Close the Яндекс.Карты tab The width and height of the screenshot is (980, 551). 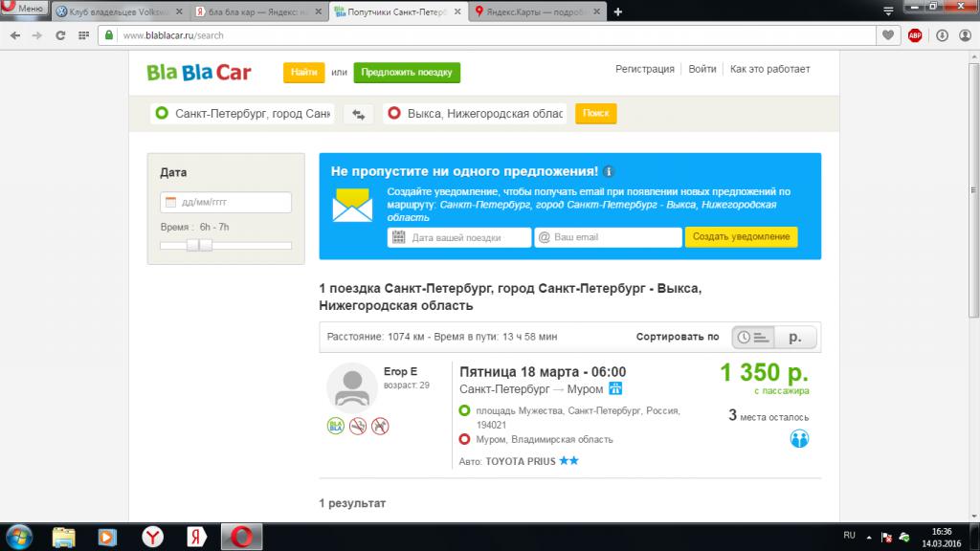tap(597, 11)
